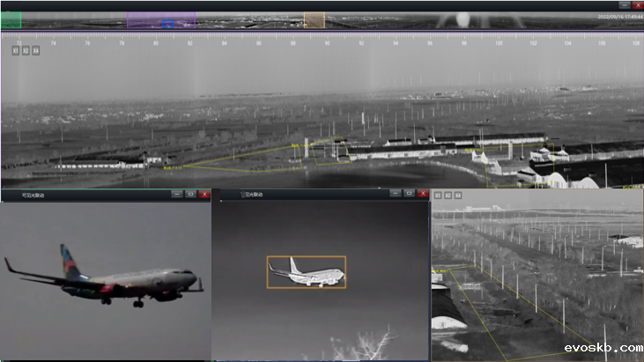Minimize the main application window
Screen dimensions: 644x362
point(625,5)
